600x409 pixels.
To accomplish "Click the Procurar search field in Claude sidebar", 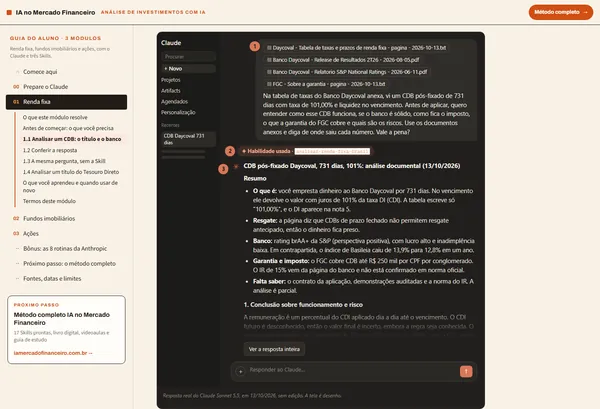I will (188, 57).
